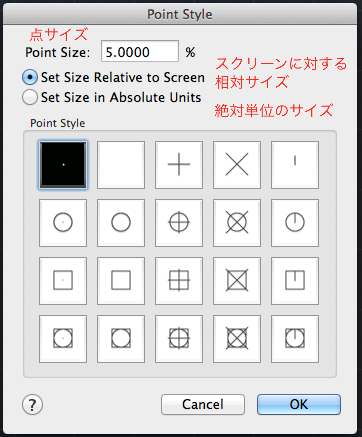Select plain circle-in-square point style
The width and height of the screenshot is (362, 437).
[121, 339]
